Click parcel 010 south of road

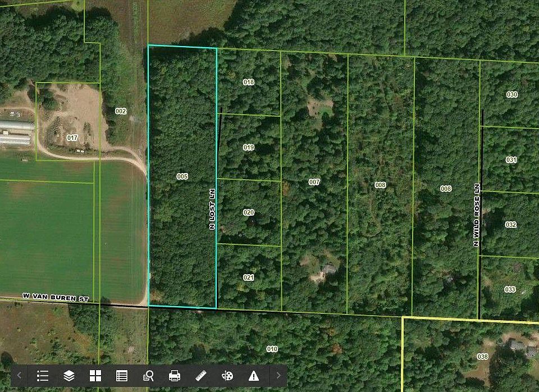(272, 349)
